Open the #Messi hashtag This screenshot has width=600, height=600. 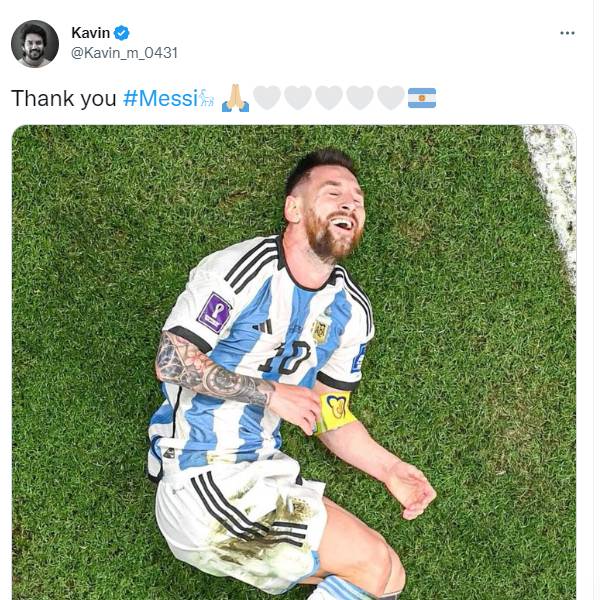(x=160, y=98)
